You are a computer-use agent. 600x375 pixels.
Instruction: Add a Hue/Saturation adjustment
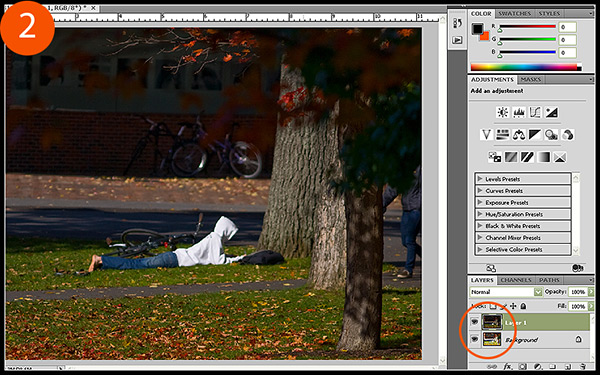[x=502, y=135]
